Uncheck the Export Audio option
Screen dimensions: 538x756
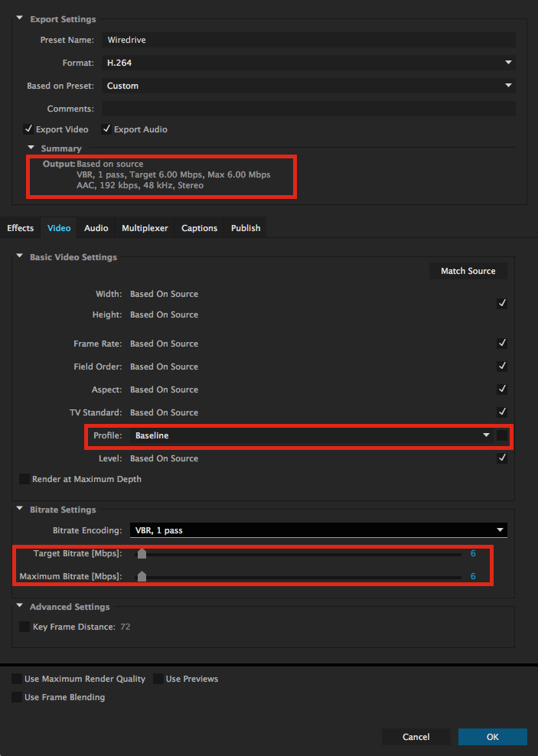click(x=107, y=129)
